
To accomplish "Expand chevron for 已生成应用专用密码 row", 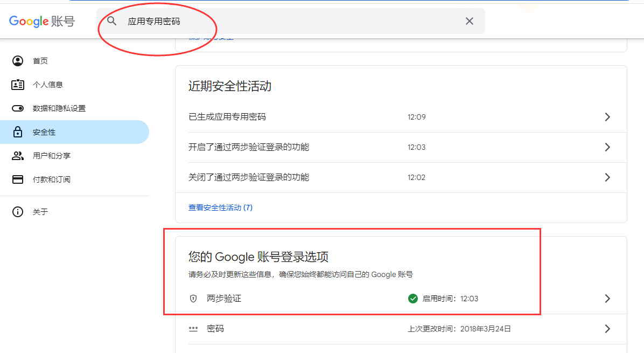I will coord(607,117).
